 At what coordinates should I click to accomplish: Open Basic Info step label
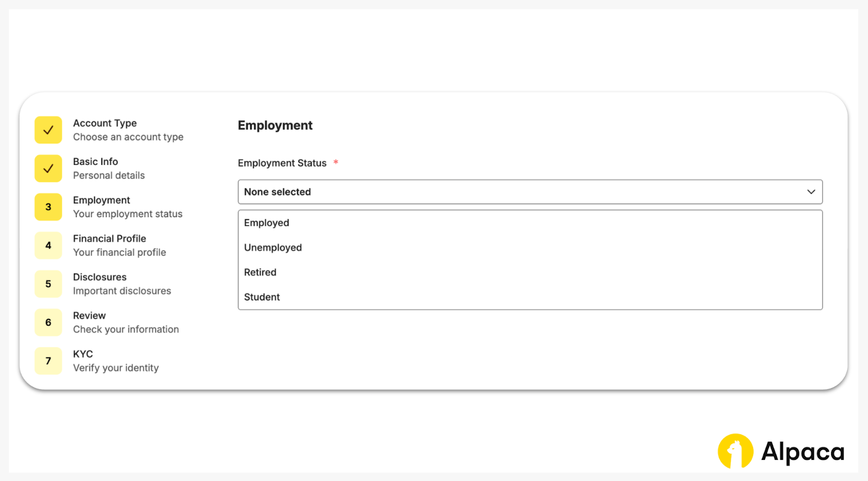(95, 162)
